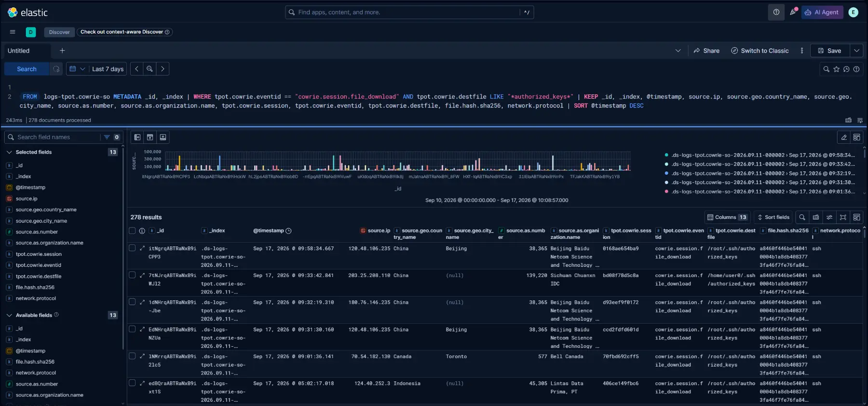
Task: Click the pink legend dot for 09:01:36 entry
Action: [x=666, y=192]
